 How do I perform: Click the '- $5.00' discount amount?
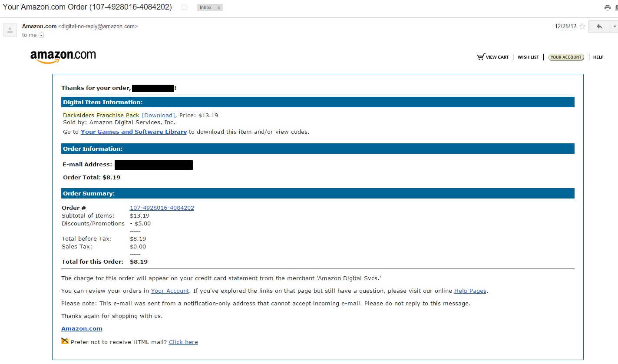pos(140,224)
